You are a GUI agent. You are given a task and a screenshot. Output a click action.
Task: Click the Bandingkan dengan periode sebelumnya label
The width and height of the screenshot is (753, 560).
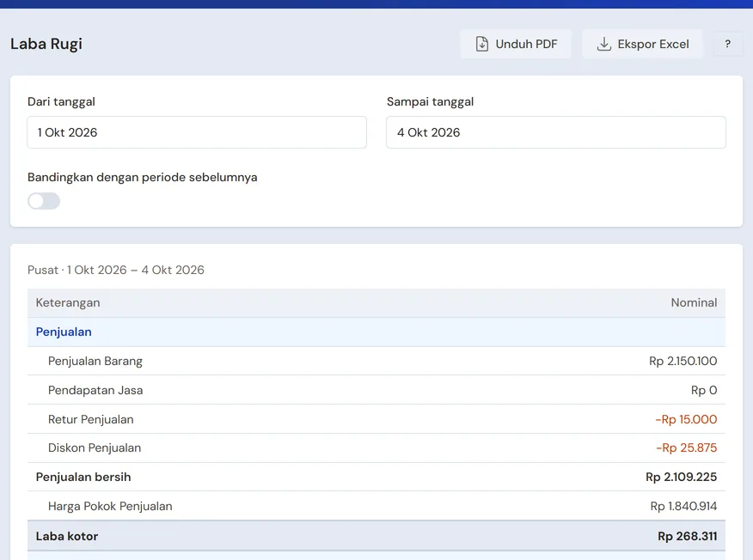[x=142, y=178]
